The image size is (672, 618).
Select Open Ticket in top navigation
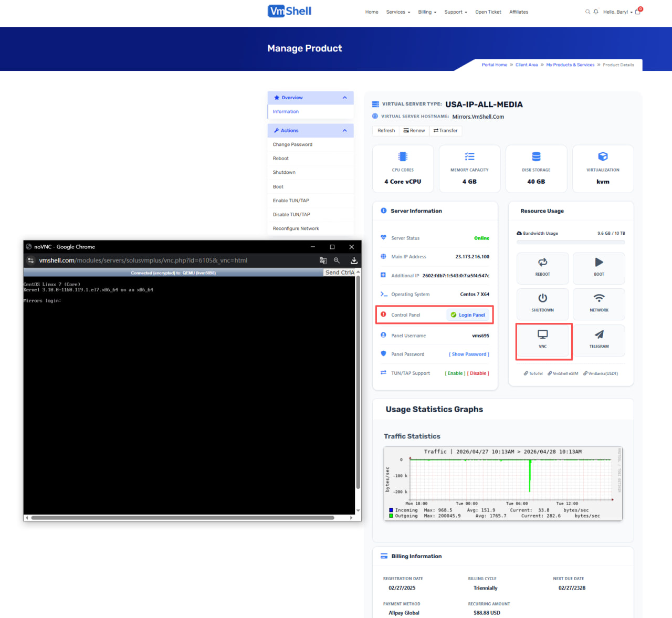pos(488,12)
